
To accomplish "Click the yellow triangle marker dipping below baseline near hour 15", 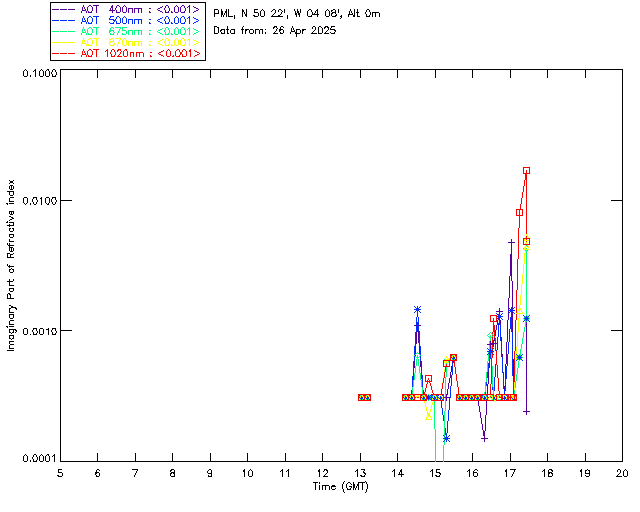I will [x=428, y=417].
